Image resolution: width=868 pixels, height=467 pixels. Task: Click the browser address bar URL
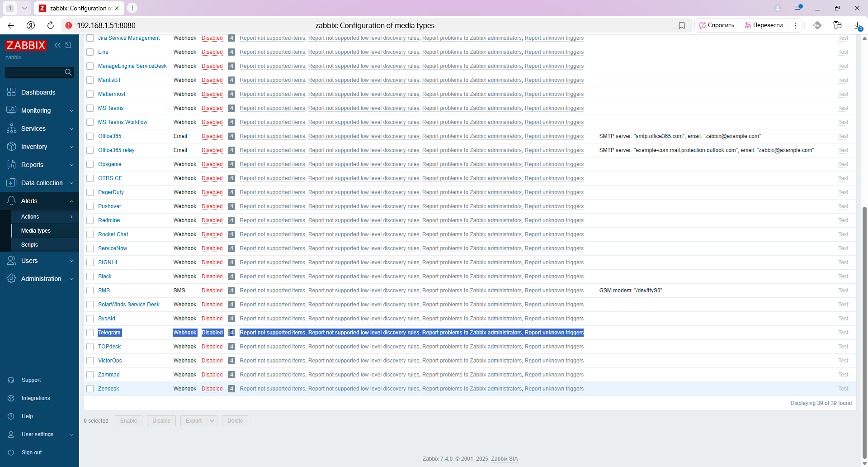click(x=106, y=25)
